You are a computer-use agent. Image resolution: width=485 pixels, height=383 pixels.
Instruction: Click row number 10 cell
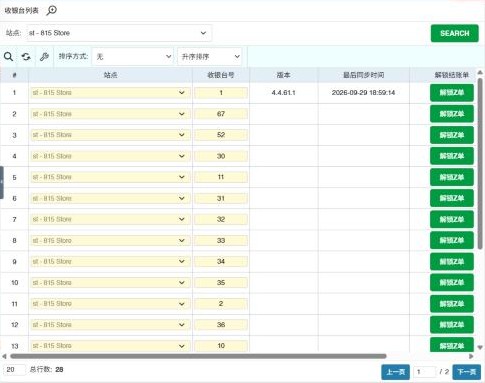14,282
